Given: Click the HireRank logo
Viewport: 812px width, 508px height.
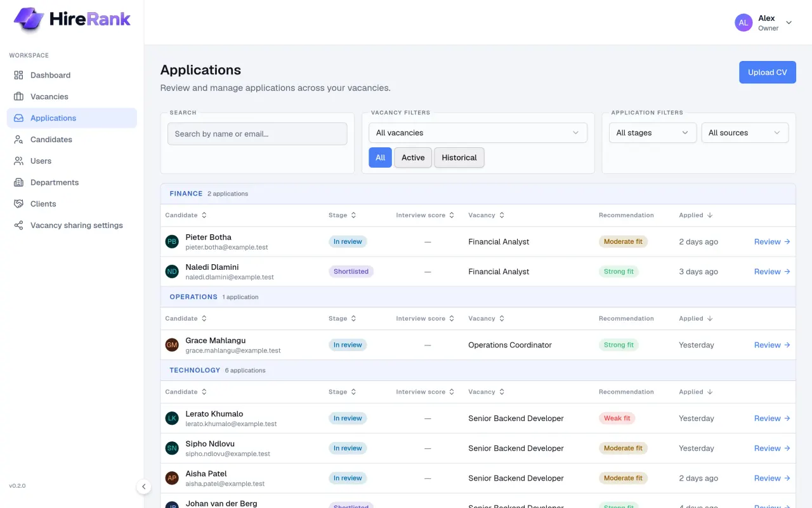Looking at the screenshot, I should (72, 19).
